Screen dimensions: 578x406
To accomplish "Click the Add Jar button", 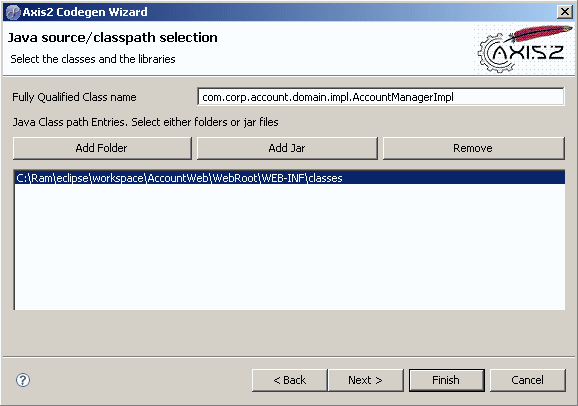I will 287,148.
